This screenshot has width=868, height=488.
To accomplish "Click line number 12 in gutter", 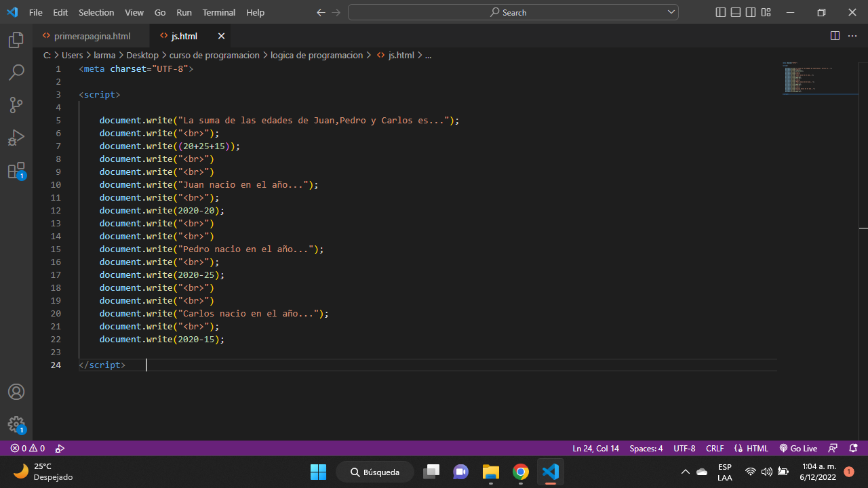I will pos(56,210).
